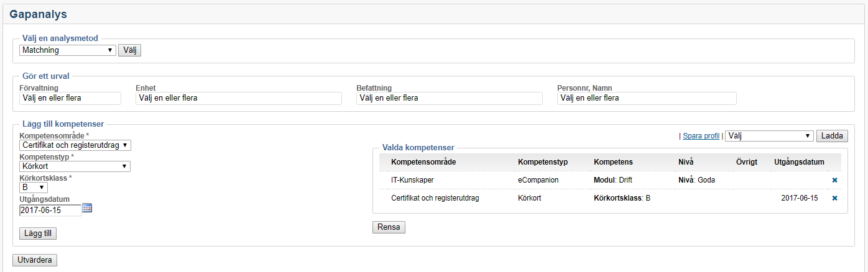Image resolution: width=868 pixels, height=272 pixels.
Task: Click the Nivå column header
Action: [686, 162]
